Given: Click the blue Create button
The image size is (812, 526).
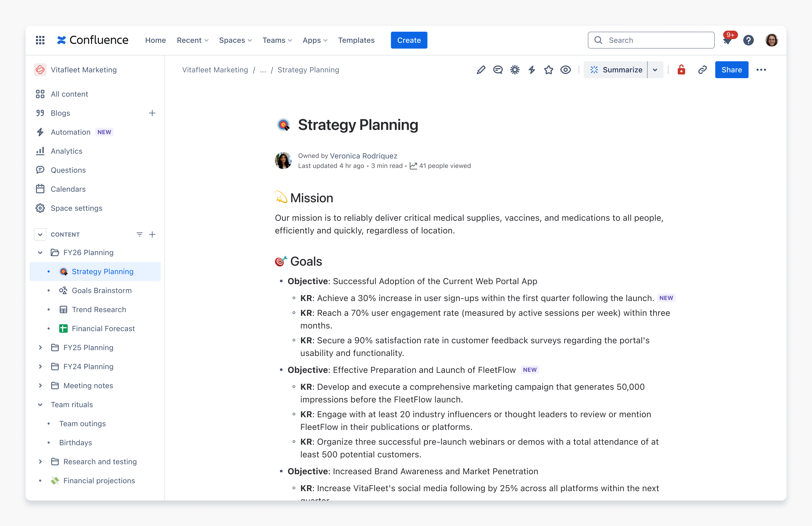Looking at the screenshot, I should point(409,40).
